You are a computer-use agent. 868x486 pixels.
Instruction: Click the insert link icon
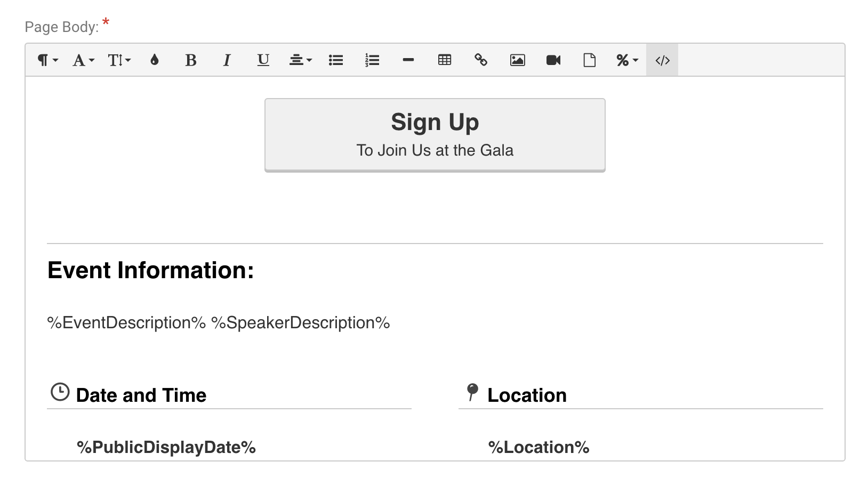click(481, 60)
